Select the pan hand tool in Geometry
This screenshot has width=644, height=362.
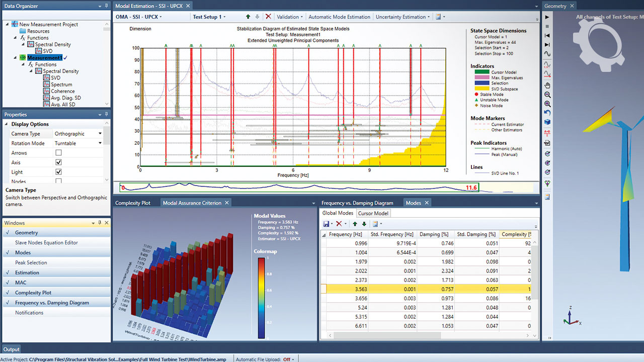tap(547, 85)
